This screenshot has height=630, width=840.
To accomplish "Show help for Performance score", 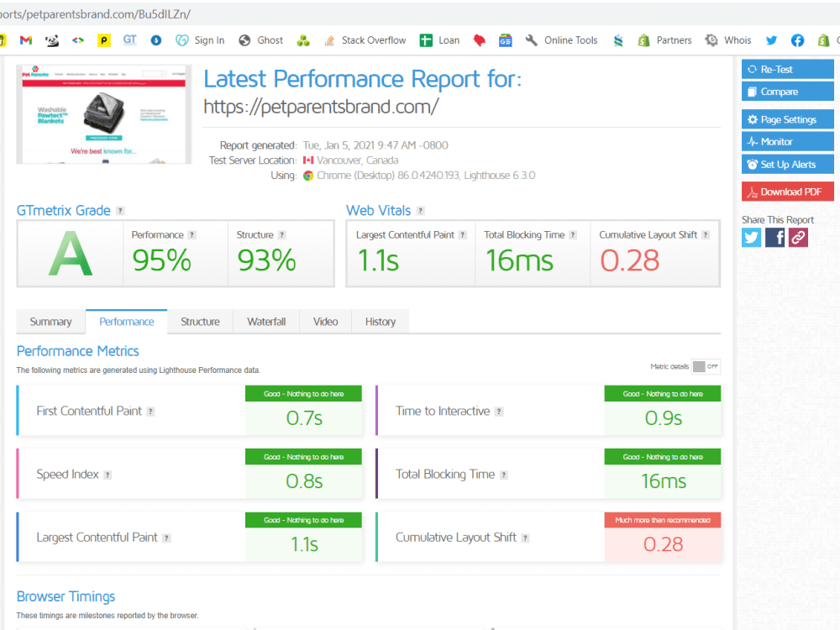I will [x=192, y=234].
